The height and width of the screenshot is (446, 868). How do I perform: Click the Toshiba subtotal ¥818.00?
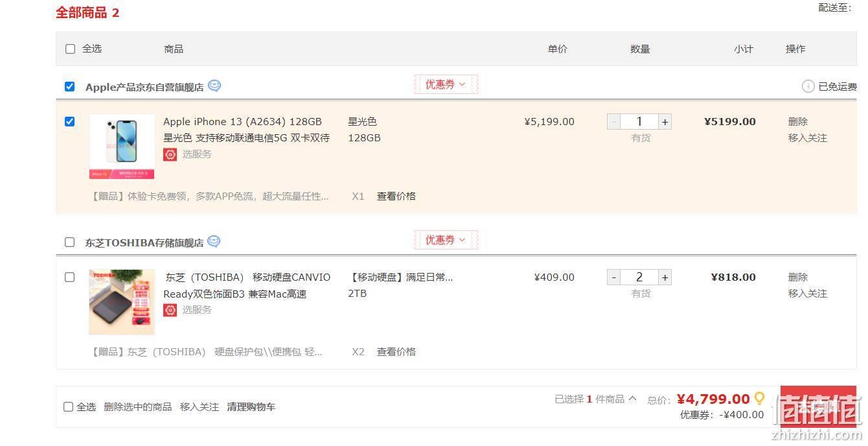[x=733, y=277]
